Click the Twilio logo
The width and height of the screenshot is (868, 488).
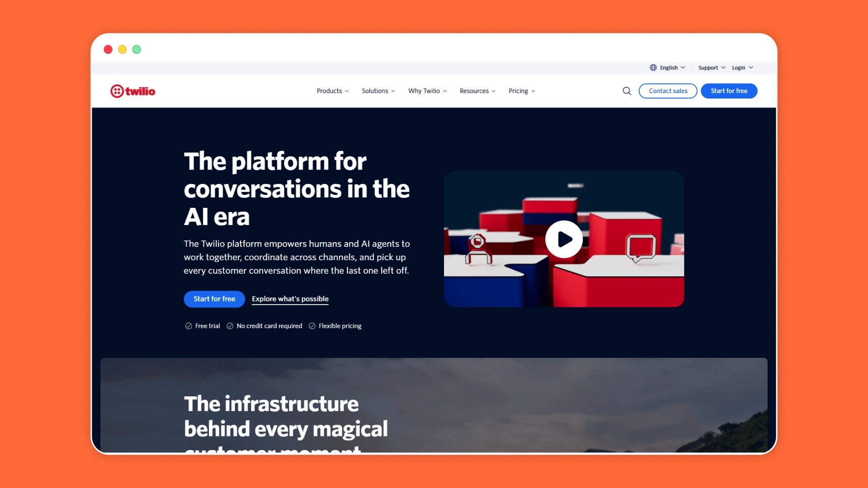point(132,91)
